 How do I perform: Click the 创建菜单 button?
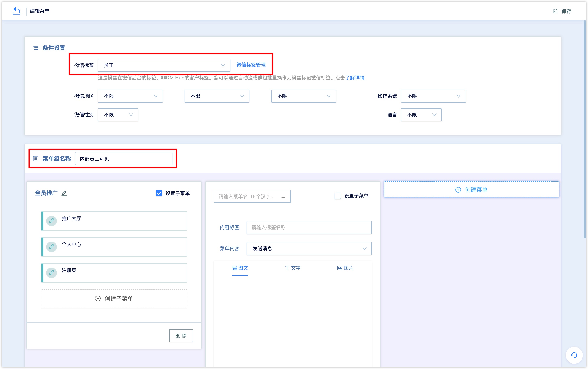(471, 190)
